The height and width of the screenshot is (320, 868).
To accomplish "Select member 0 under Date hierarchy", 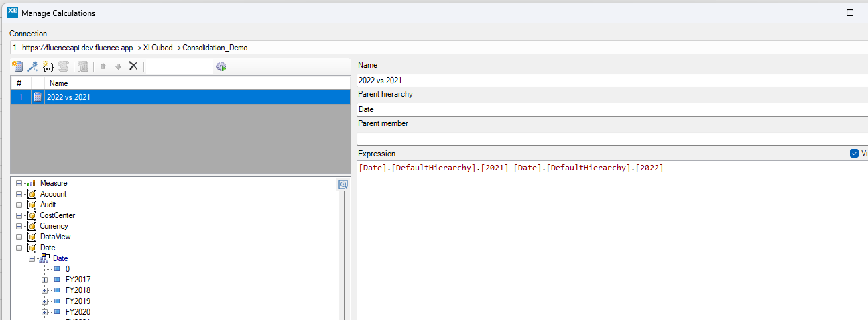I will pyautogui.click(x=68, y=269).
